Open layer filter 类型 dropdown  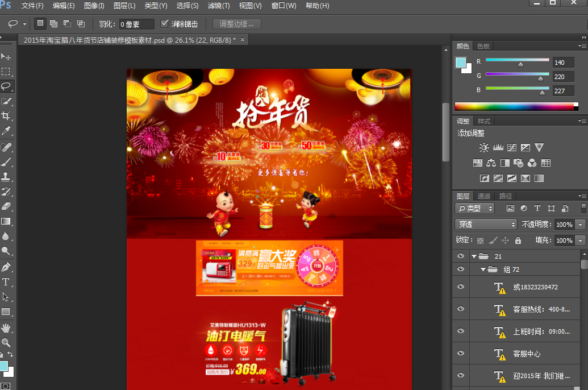click(x=475, y=208)
